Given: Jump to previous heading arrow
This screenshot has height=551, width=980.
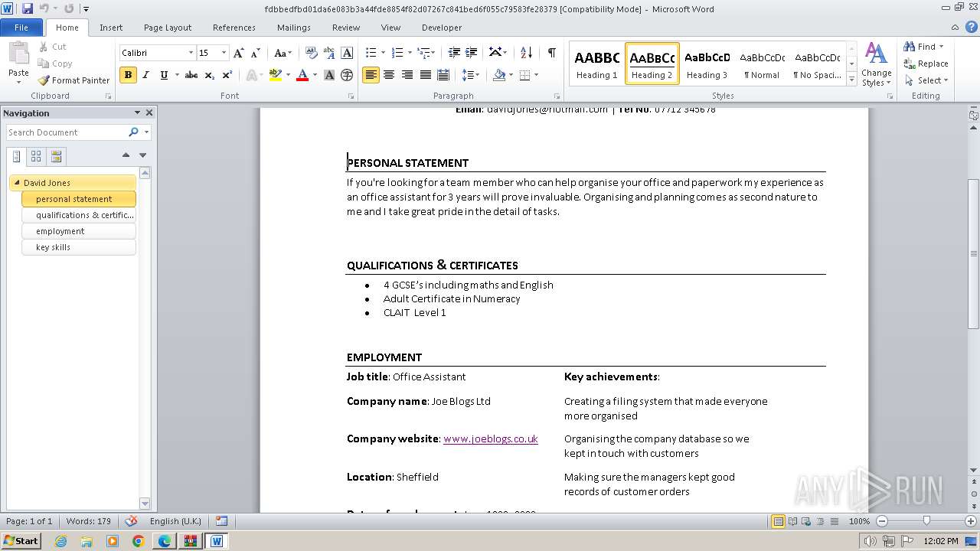Looking at the screenshot, I should click(126, 155).
